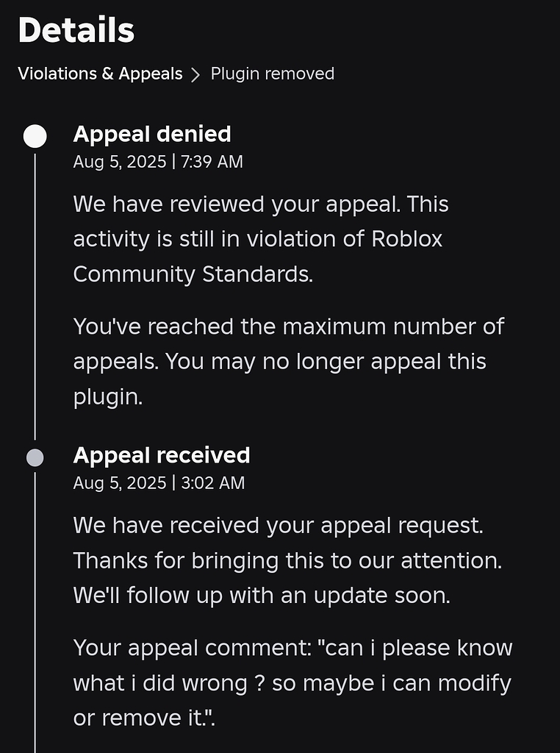The width and height of the screenshot is (560, 753).
Task: Click the Aug 5 7:39 AM timestamp
Action: pos(159,161)
